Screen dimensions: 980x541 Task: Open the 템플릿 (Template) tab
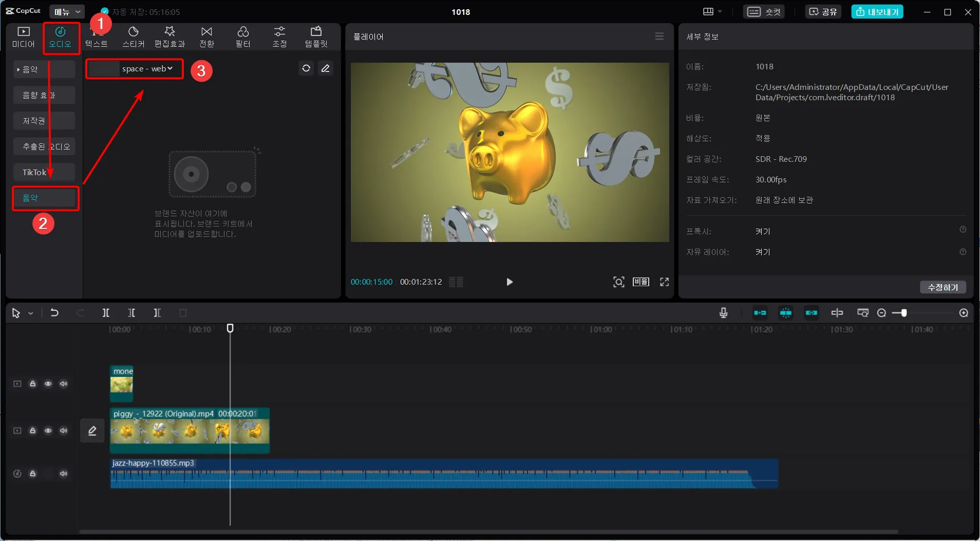pos(316,37)
